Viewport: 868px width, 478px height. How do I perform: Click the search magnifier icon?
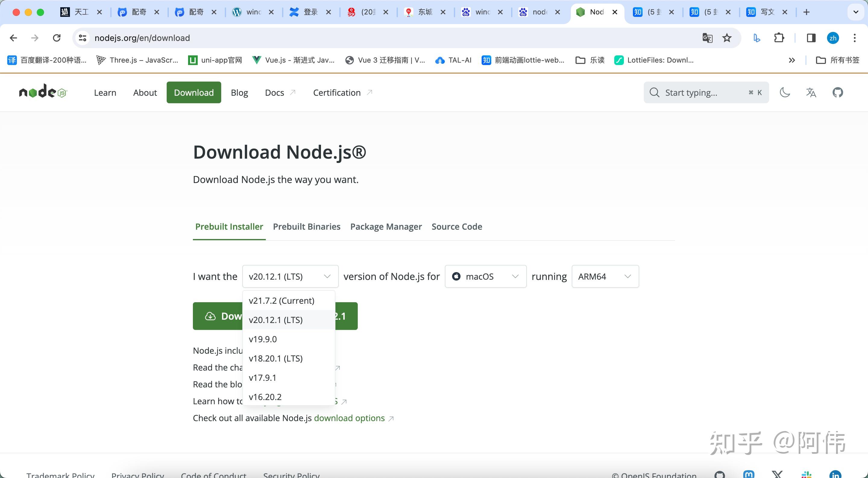[x=654, y=92]
